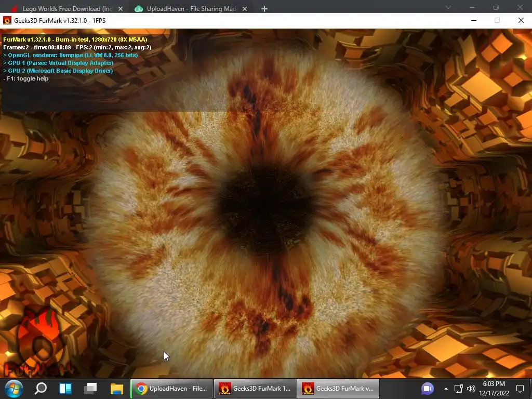Viewport: 532px width, 399px height.
Task: Open taskbar search magnifier icon
Action: click(x=41, y=389)
